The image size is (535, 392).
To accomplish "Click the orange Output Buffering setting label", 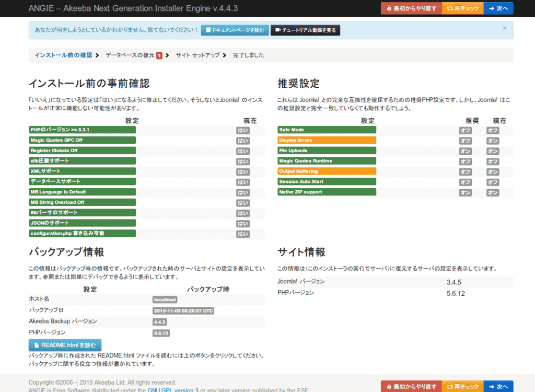I will 327,171.
